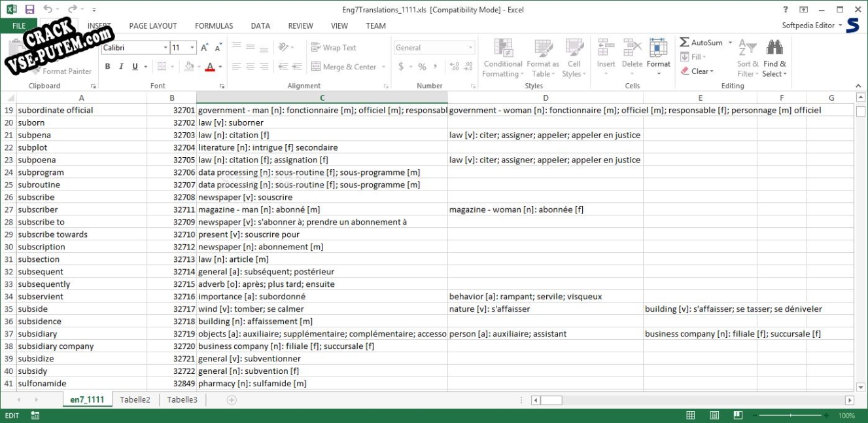Click the Format as Table icon
Image resolution: width=868 pixels, height=423 pixels.
[x=543, y=49]
